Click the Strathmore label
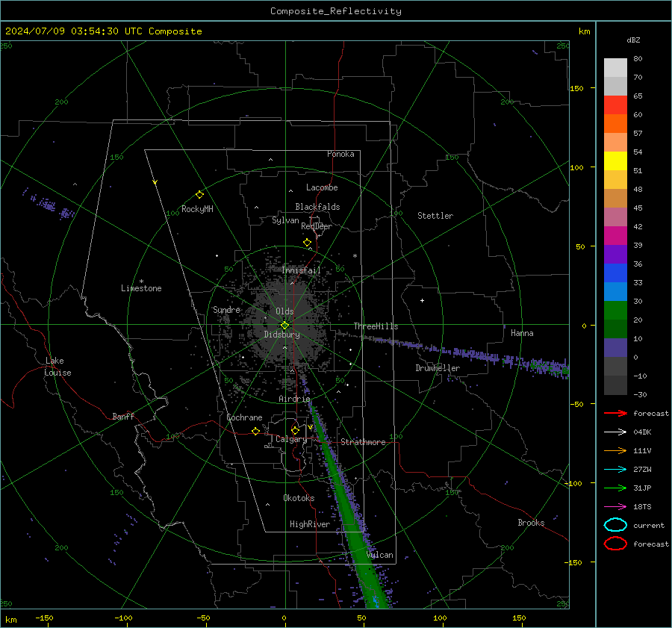 tap(363, 442)
